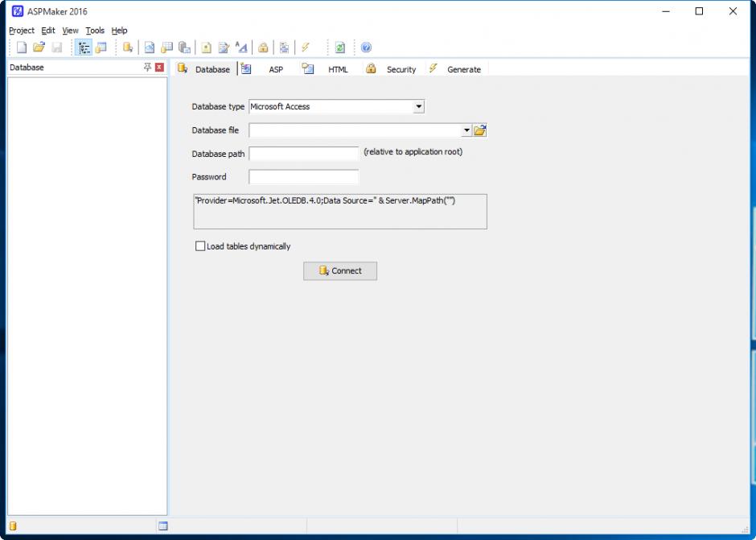Create a new project with toolbar icon
The width and height of the screenshot is (756, 540).
(22, 47)
